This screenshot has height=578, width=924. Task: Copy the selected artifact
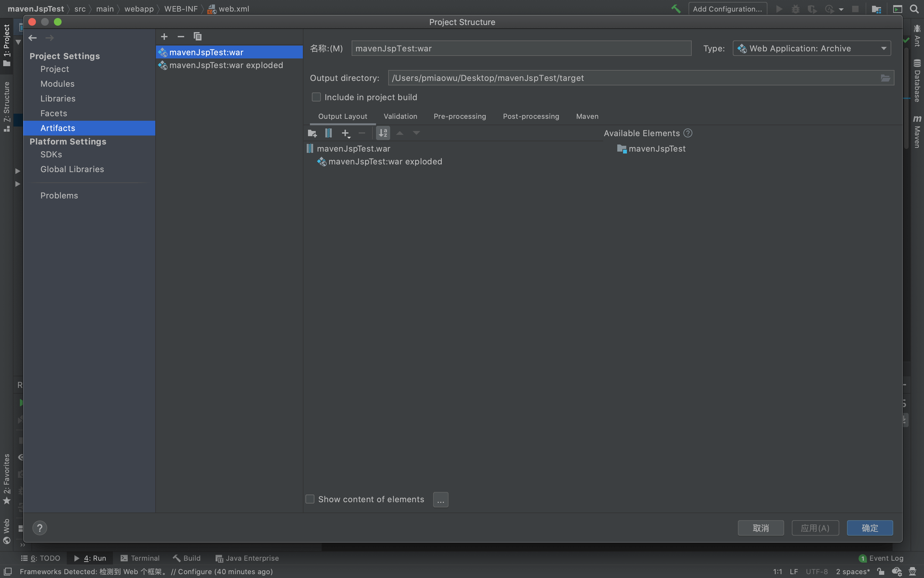[x=197, y=37]
